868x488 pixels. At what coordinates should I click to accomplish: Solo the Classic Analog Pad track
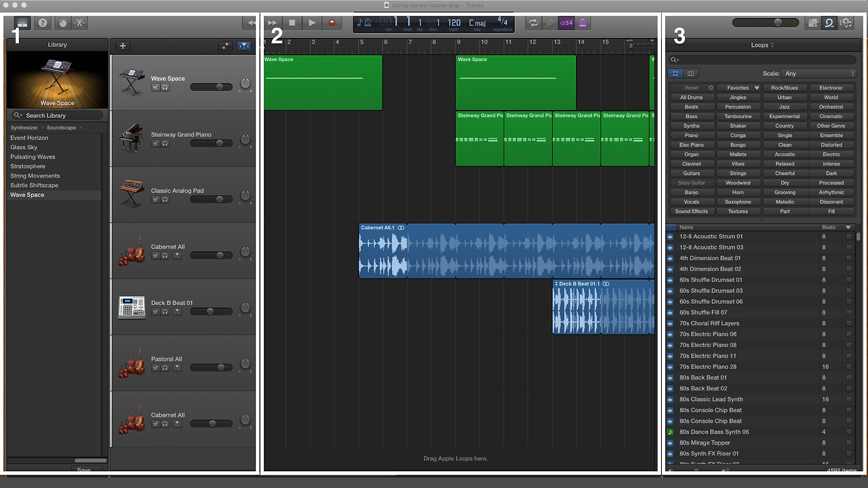point(165,200)
